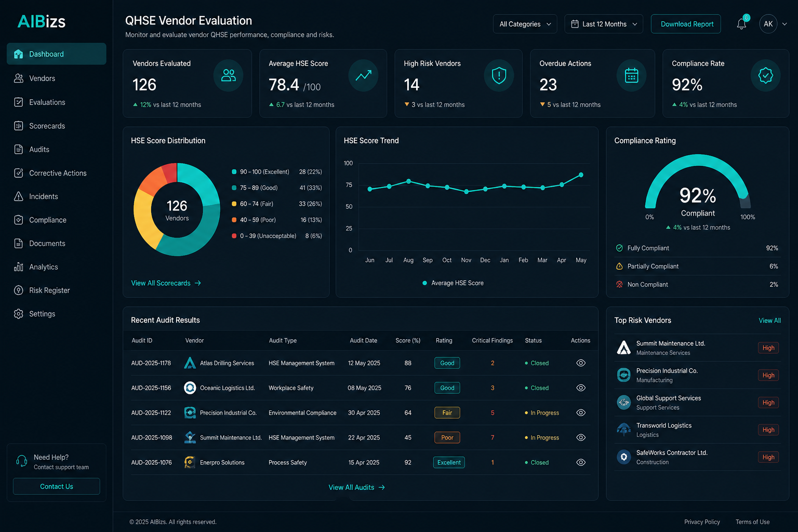View audit AUD-2025-1098 via eye icon

click(x=581, y=437)
